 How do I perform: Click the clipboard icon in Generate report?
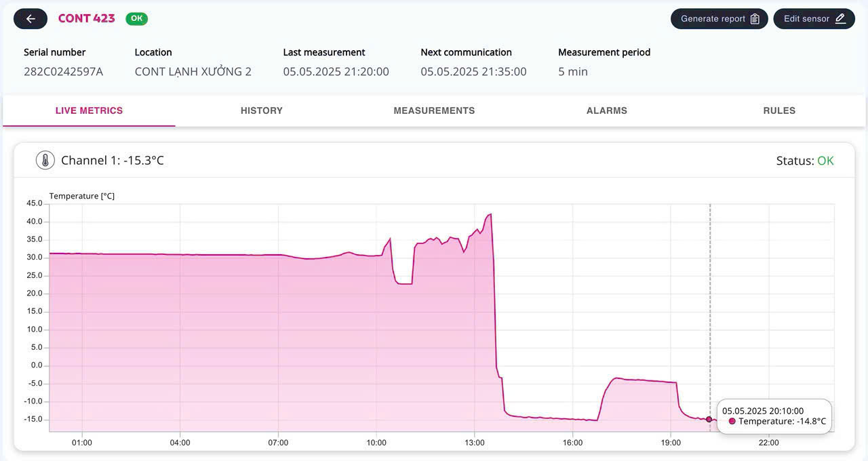(x=755, y=19)
